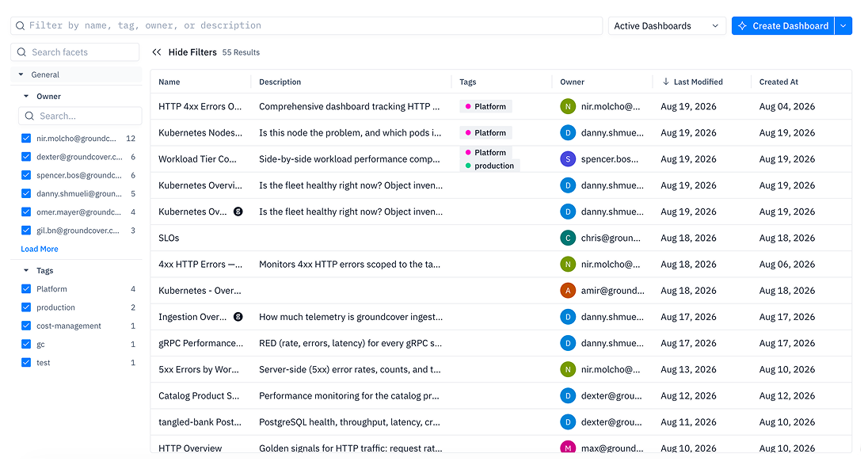Click the PostgreSQL health description text
Image resolution: width=868 pixels, height=469 pixels.
349,422
